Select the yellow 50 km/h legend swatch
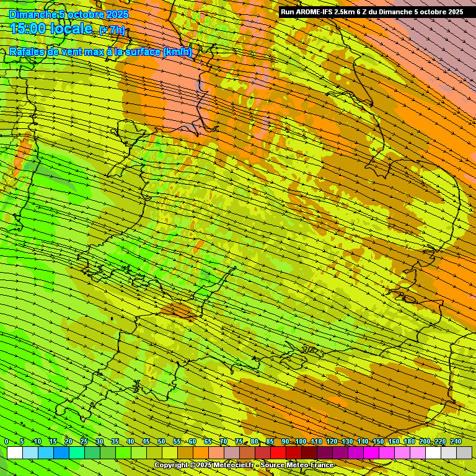Image resolution: width=476 pixels, height=476 pixels. tap(170, 453)
